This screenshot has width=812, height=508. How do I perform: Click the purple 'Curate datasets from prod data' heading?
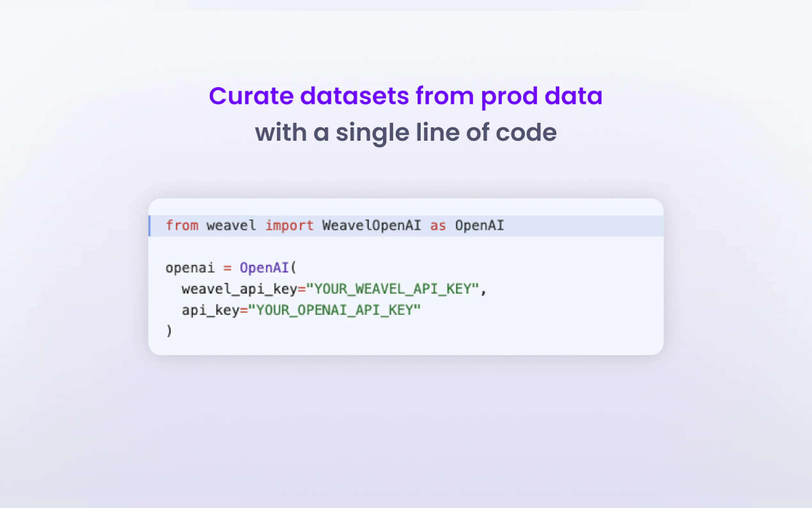405,96
